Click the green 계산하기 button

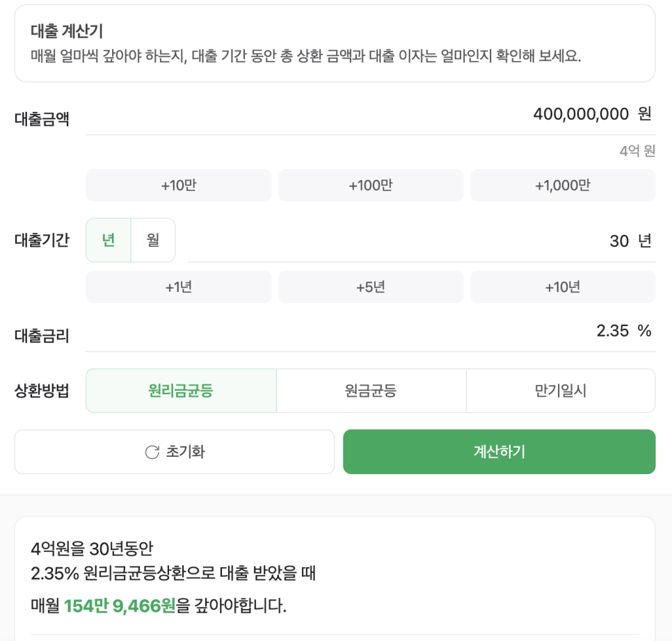click(499, 452)
